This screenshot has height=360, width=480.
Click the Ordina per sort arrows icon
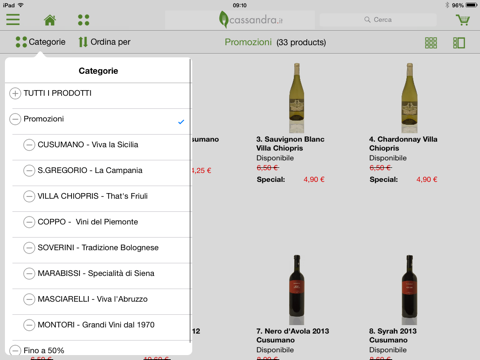coord(83,42)
